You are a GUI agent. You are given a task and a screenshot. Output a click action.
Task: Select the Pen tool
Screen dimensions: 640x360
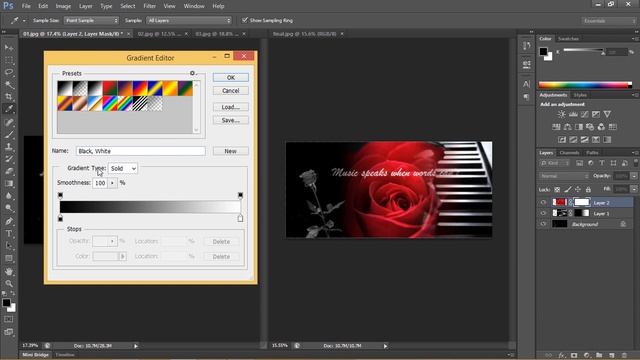(9, 221)
